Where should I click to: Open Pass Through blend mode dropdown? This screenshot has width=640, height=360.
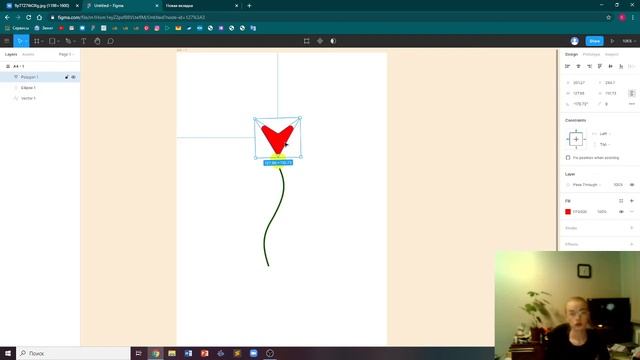[x=587, y=185]
